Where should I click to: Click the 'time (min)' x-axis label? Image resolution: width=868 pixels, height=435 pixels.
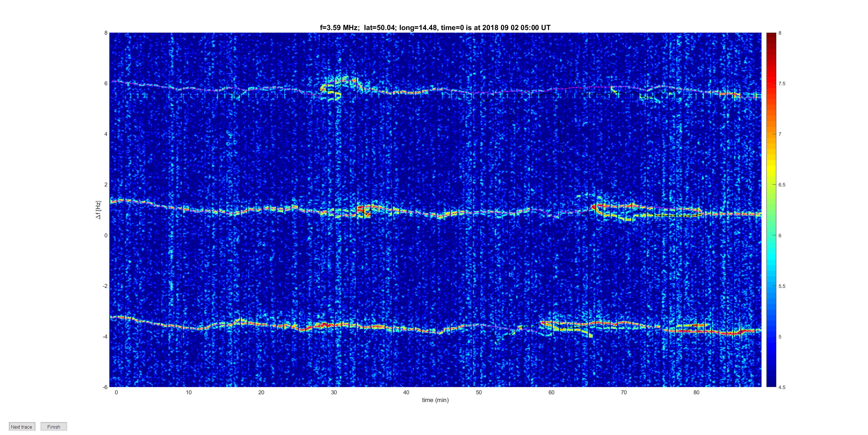click(435, 400)
